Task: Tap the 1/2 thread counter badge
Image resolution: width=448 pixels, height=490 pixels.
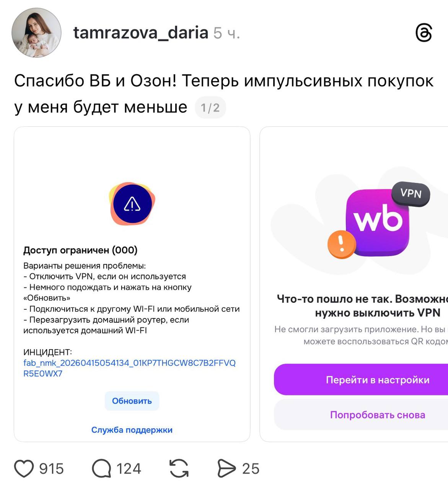Action: (x=210, y=108)
